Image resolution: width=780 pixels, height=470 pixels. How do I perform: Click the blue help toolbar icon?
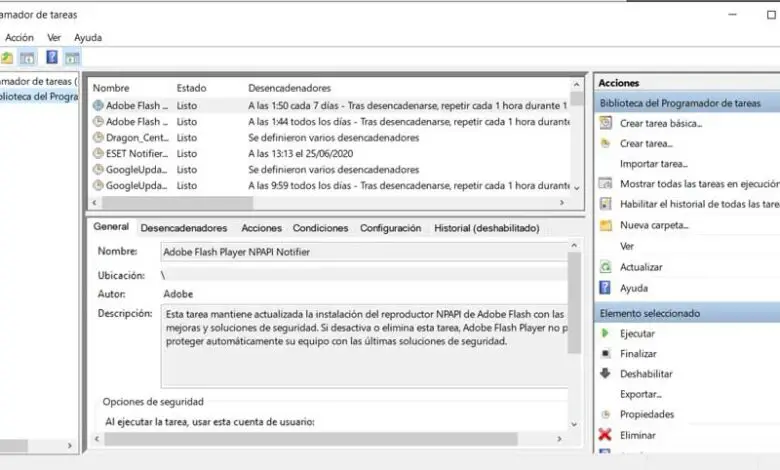click(52, 57)
